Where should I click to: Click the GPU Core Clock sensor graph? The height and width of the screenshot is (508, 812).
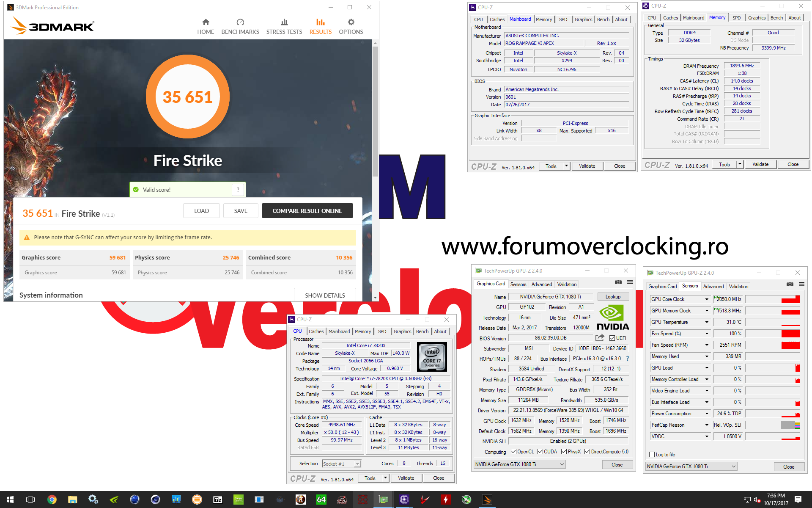(x=772, y=299)
